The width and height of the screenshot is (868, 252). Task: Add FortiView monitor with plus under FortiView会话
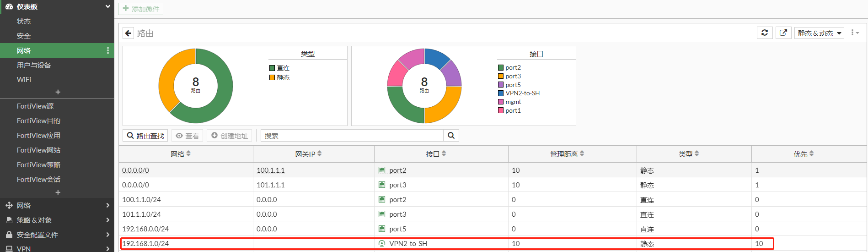[x=58, y=192]
